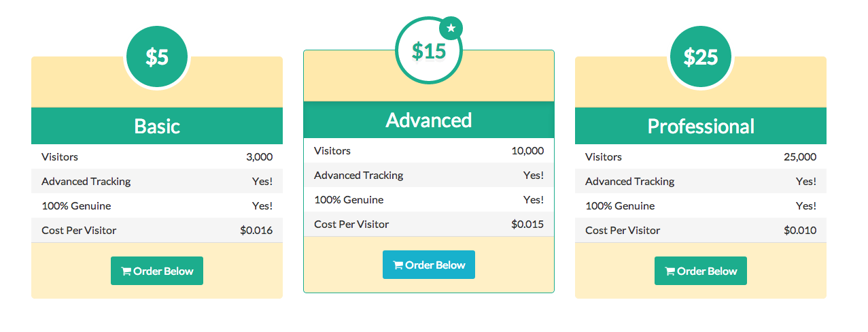Click the $15 price circle
The image size is (868, 332).
428,51
